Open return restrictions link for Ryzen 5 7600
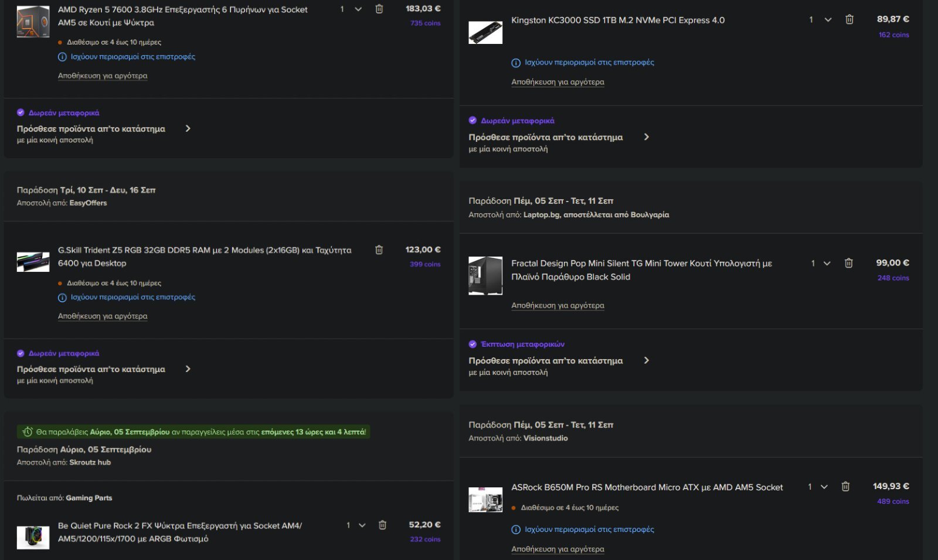Screen dimensions: 938x560 pos(133,57)
